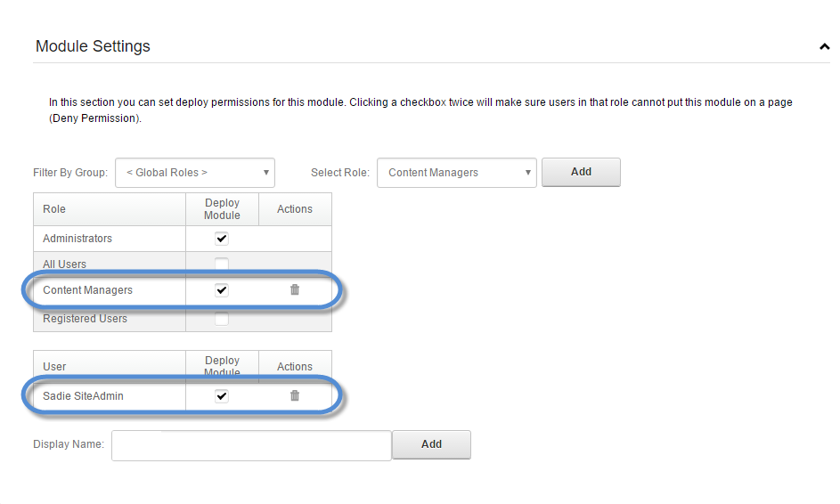840x504 pixels.
Task: Select the Content Managers row label
Action: tap(87, 290)
